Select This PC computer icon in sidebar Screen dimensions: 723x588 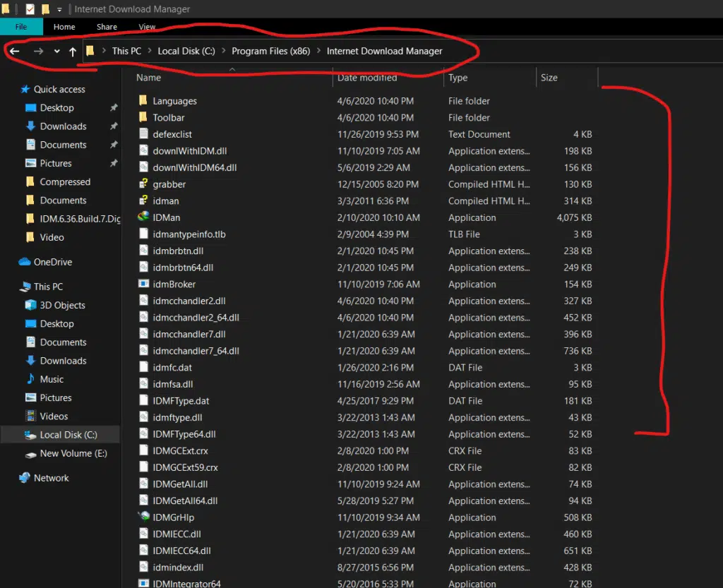(x=25, y=287)
